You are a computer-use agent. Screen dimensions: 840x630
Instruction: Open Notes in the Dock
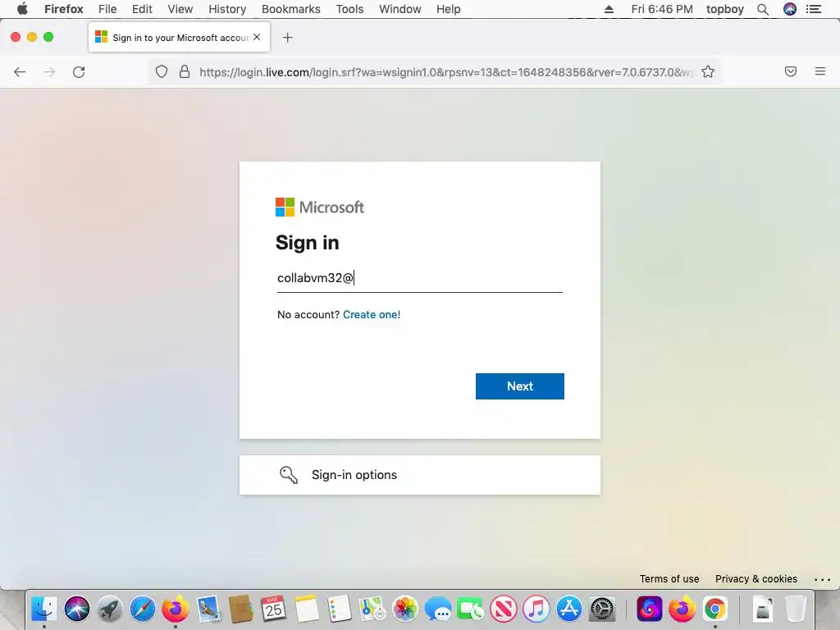[x=307, y=609]
